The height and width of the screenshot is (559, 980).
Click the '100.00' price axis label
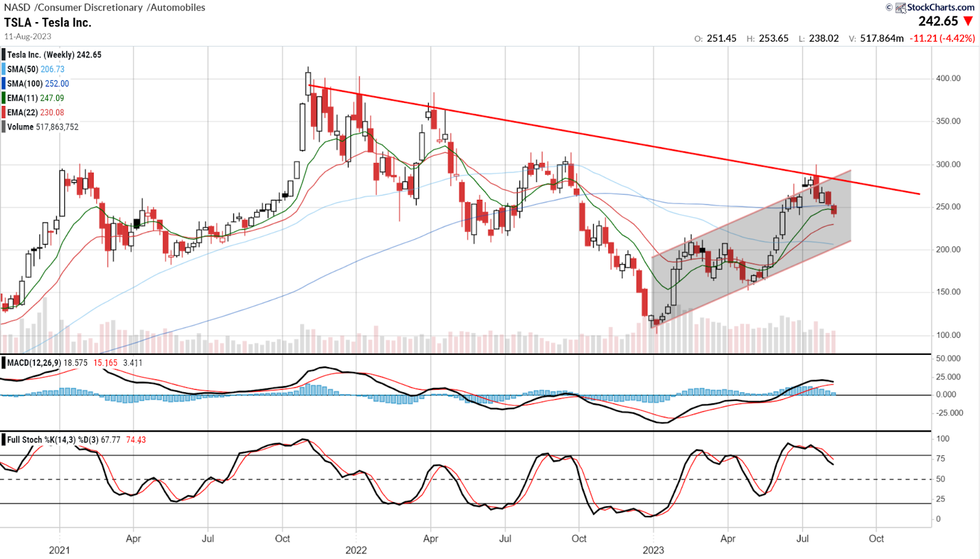pos(948,335)
